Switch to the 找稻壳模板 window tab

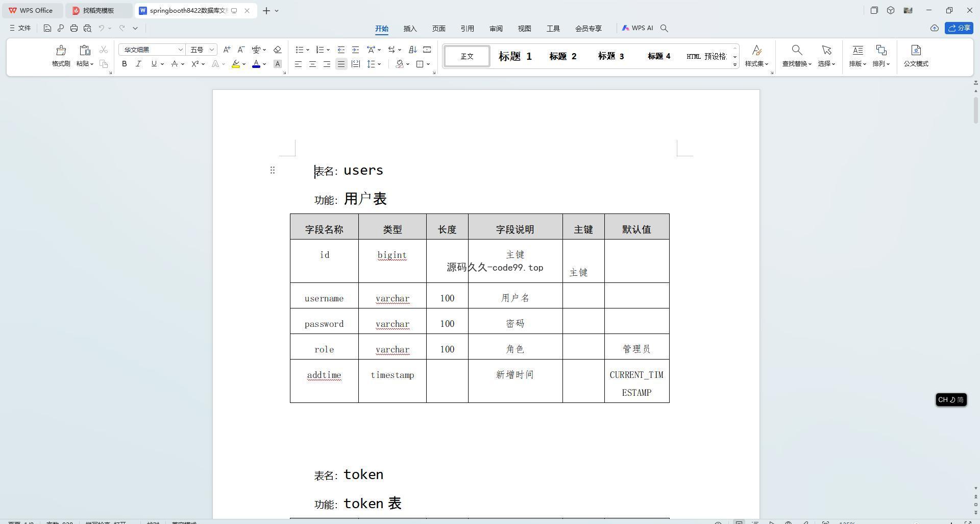pos(99,10)
